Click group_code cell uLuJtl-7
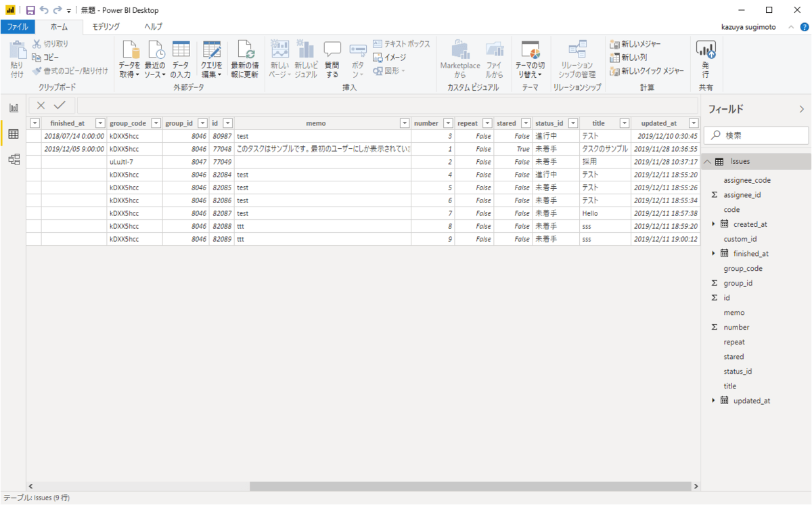This screenshot has width=812, height=505. pos(135,162)
